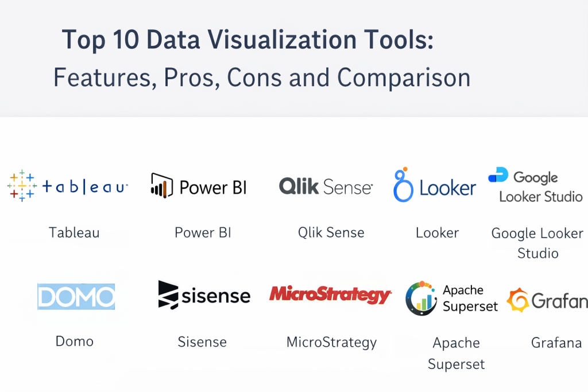This screenshot has height=392, width=588.
Task: Select the Looker text label
Action: (x=437, y=232)
